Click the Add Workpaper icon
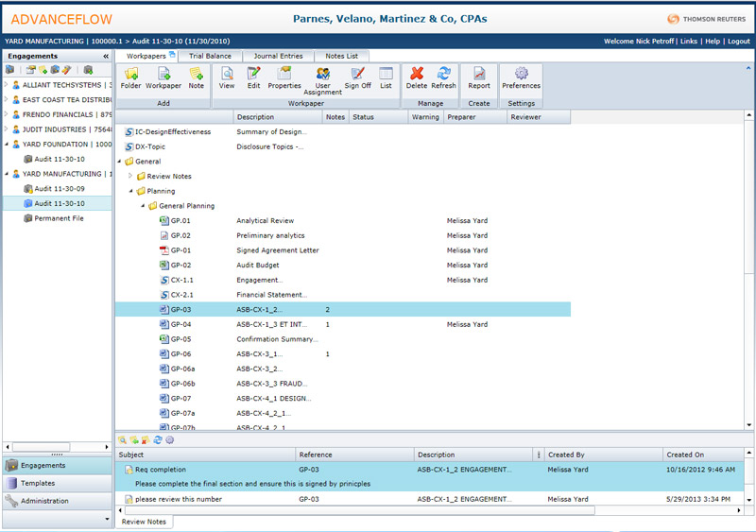 163,77
